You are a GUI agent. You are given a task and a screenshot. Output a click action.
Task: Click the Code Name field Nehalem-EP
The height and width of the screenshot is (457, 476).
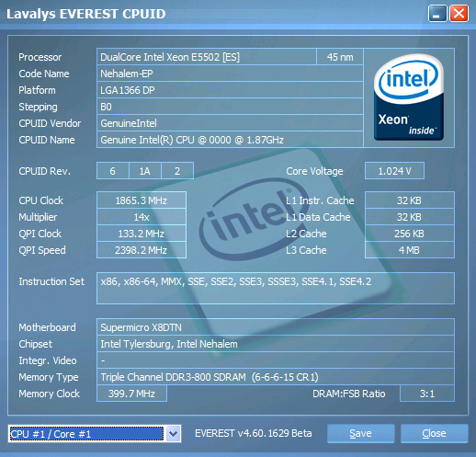[x=230, y=74]
